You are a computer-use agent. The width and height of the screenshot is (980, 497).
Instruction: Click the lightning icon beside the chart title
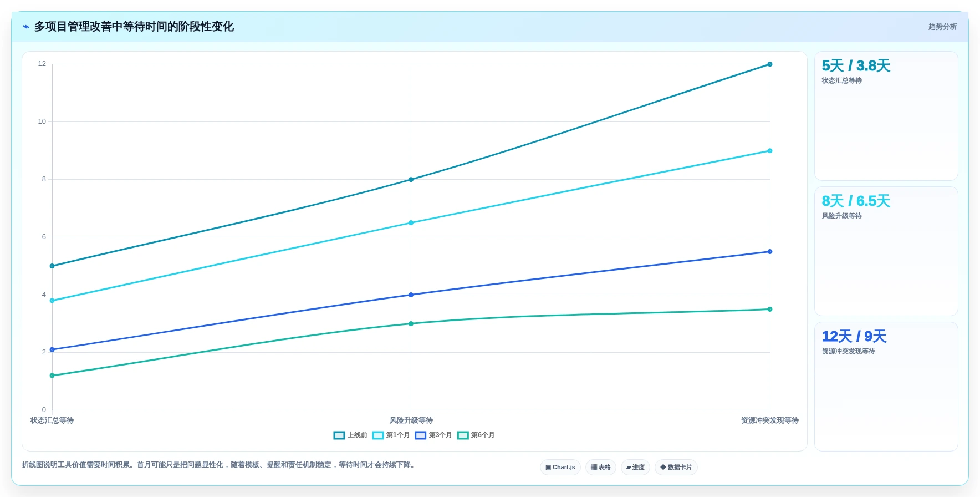coord(26,27)
